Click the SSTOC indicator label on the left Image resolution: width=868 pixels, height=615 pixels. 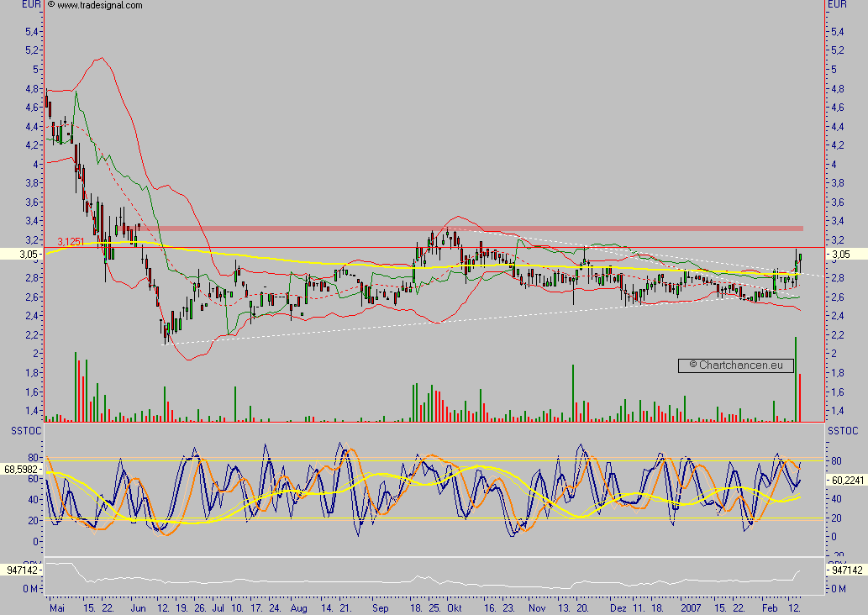[x=26, y=431]
